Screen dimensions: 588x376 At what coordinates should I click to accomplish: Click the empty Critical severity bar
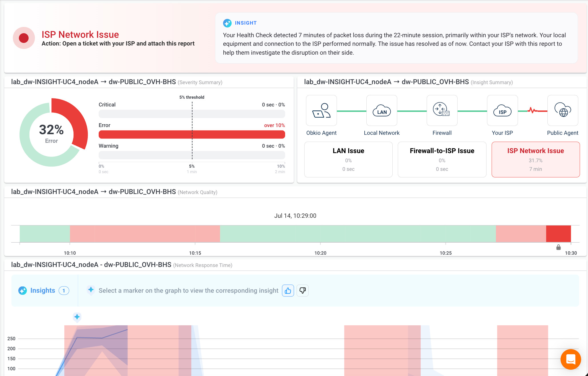coord(192,114)
